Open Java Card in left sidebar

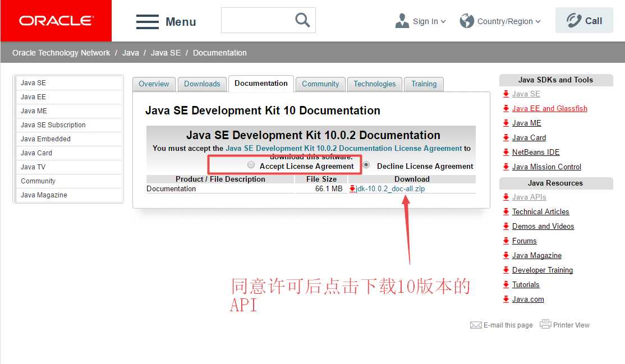point(68,153)
